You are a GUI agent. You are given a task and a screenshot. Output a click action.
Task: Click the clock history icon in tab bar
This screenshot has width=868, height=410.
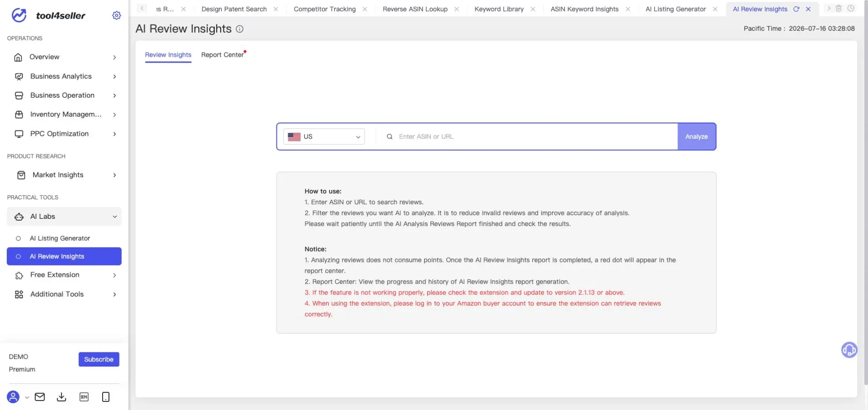(x=851, y=8)
